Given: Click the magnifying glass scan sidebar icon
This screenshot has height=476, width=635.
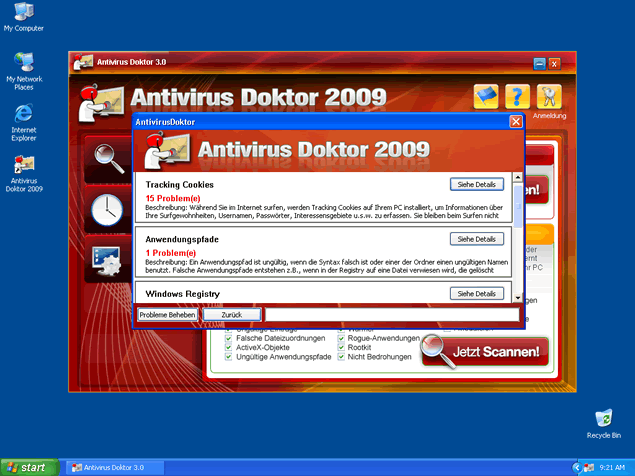Looking at the screenshot, I should [x=104, y=155].
